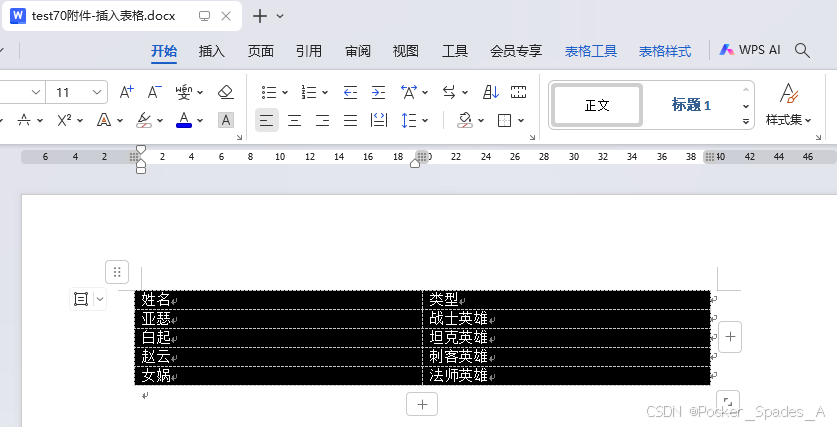Click the add row plus button
837x427 pixels.
point(422,405)
